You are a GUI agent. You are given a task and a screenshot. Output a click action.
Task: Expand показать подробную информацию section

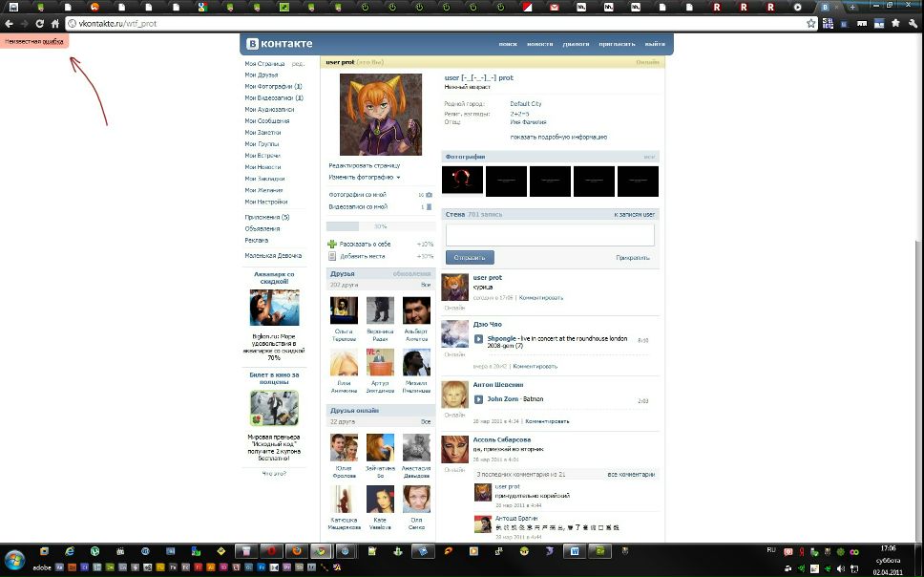557,137
